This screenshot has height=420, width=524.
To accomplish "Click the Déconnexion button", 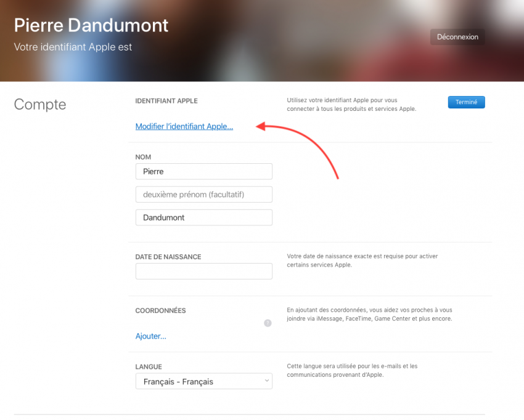I will point(457,37).
